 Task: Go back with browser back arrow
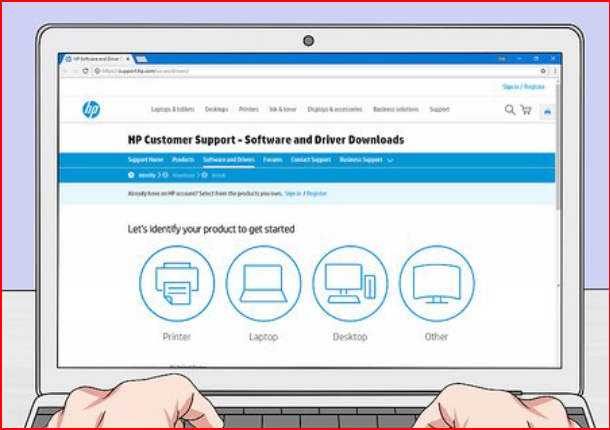tap(65, 71)
